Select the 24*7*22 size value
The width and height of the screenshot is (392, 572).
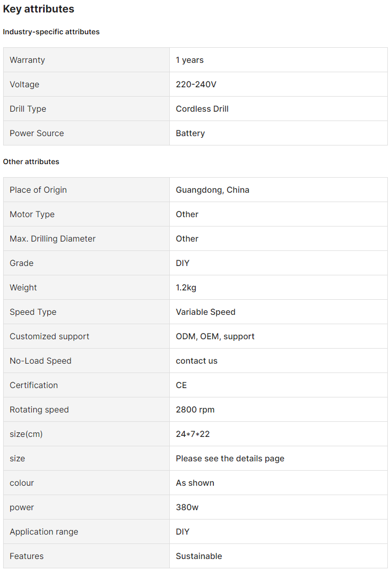(x=193, y=434)
